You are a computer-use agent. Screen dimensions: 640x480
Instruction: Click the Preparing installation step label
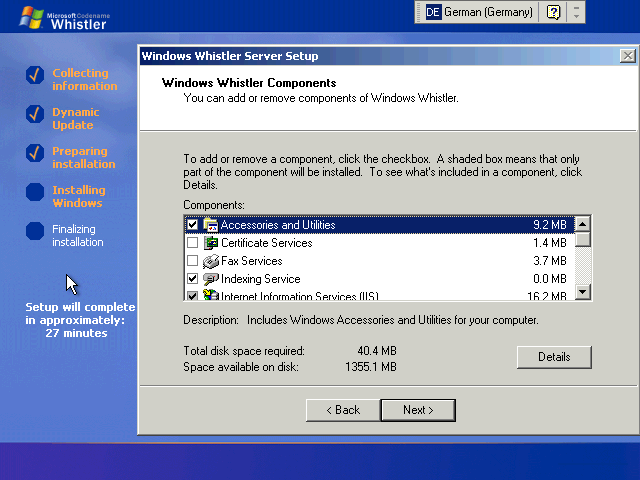click(84, 157)
